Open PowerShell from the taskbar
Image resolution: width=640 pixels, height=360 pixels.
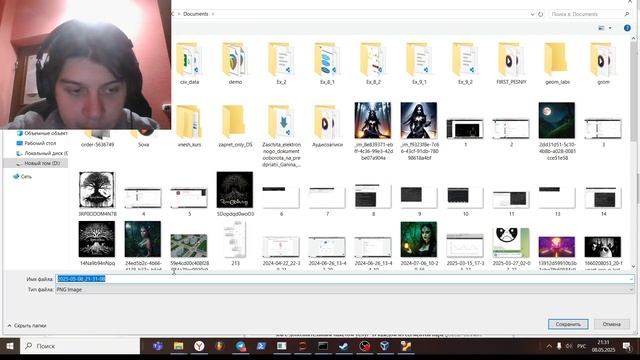coord(261,346)
